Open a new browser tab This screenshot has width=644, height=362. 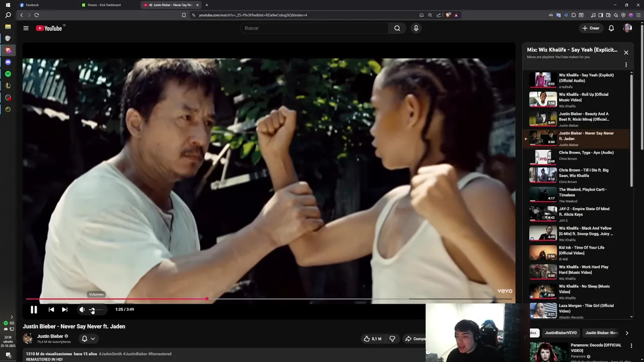pyautogui.click(x=206, y=5)
